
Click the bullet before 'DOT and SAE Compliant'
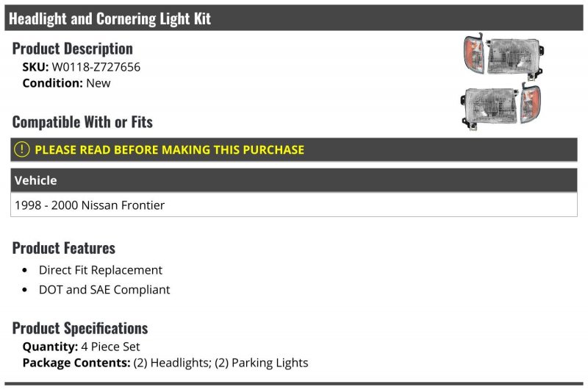point(25,291)
